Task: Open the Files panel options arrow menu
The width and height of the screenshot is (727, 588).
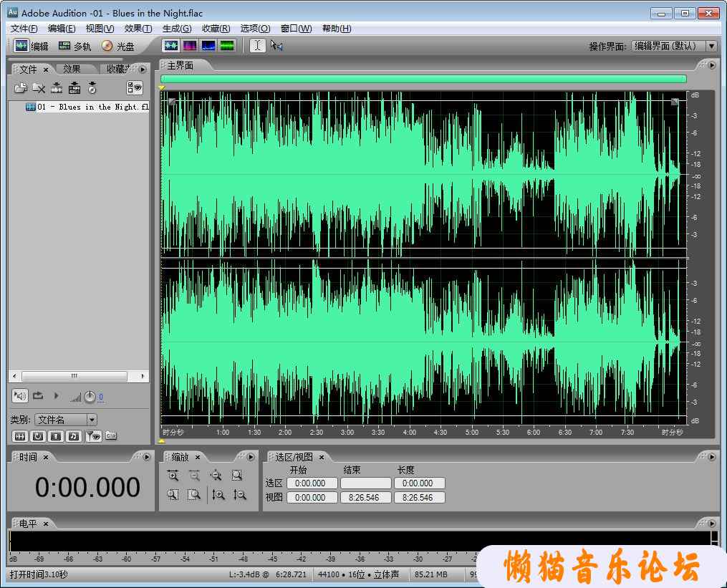Action: [x=143, y=69]
